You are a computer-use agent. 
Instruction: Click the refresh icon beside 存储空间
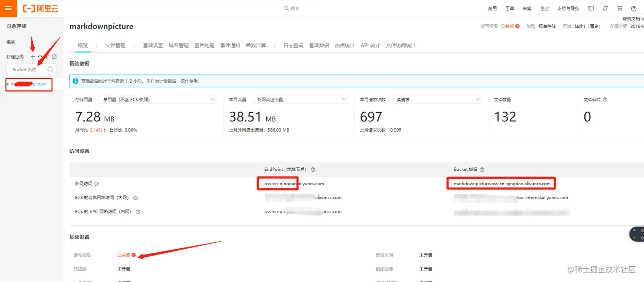(x=40, y=56)
